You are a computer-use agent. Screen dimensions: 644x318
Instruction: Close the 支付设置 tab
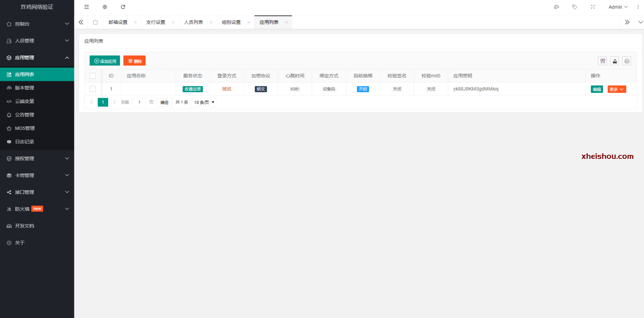[173, 22]
